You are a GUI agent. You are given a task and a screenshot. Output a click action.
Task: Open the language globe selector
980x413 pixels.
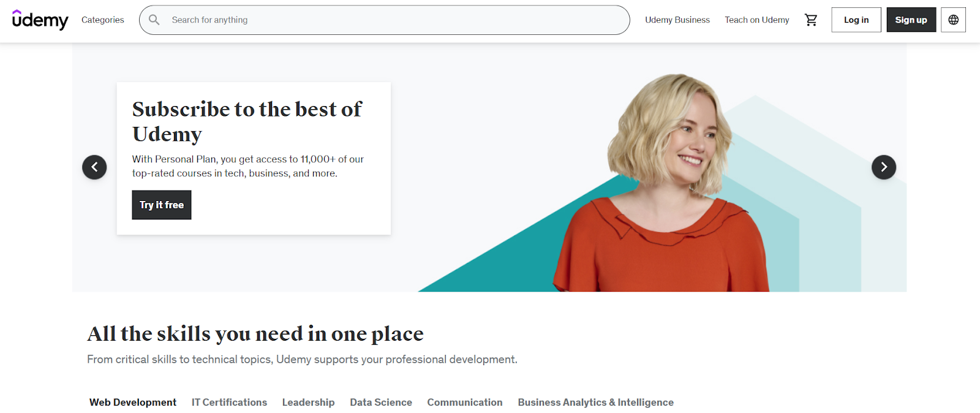[954, 20]
